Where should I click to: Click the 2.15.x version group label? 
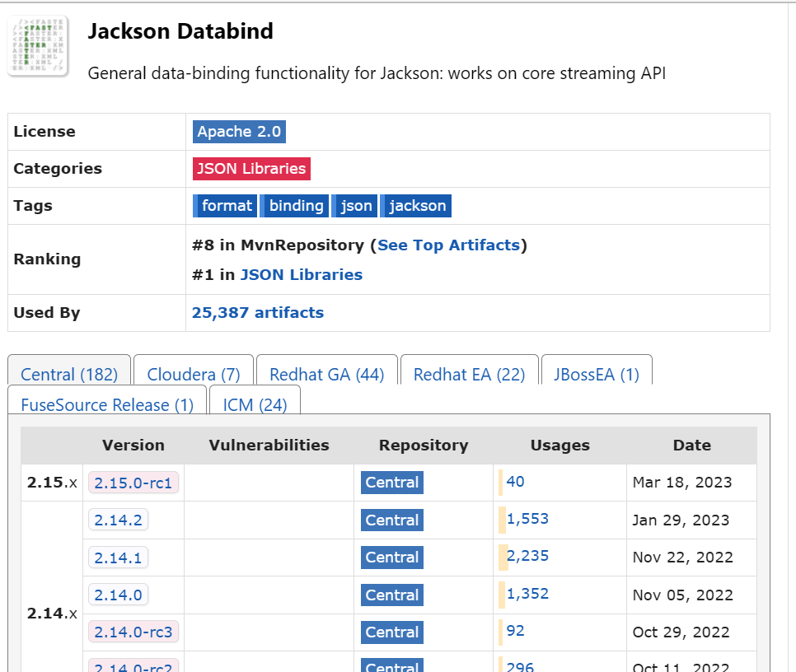[x=52, y=483]
